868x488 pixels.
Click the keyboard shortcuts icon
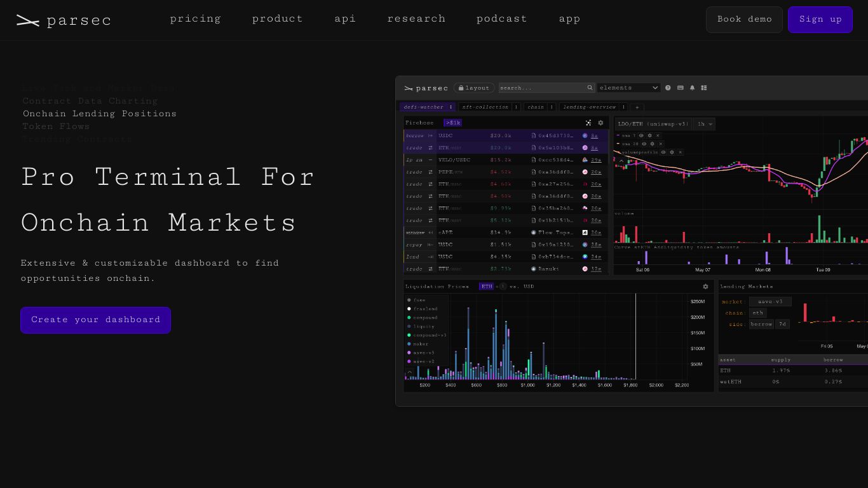click(681, 88)
